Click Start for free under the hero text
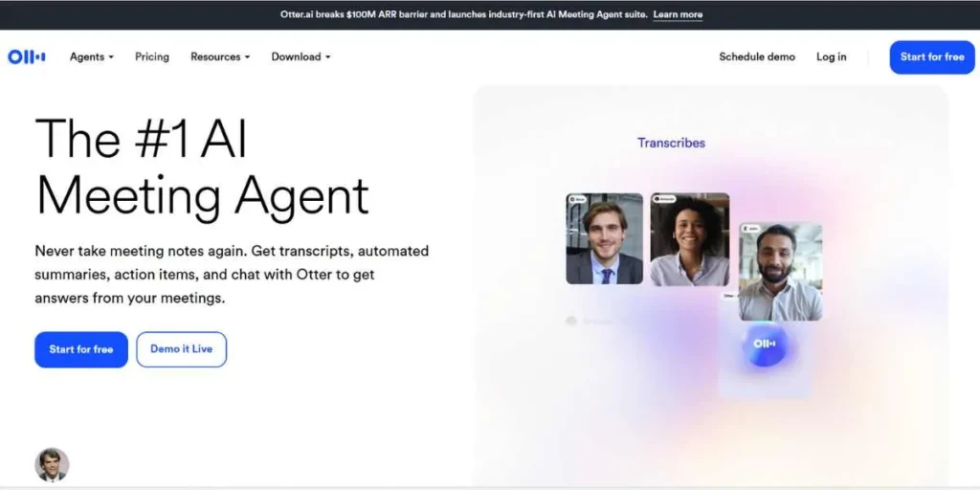The width and height of the screenshot is (980, 490). (x=81, y=349)
